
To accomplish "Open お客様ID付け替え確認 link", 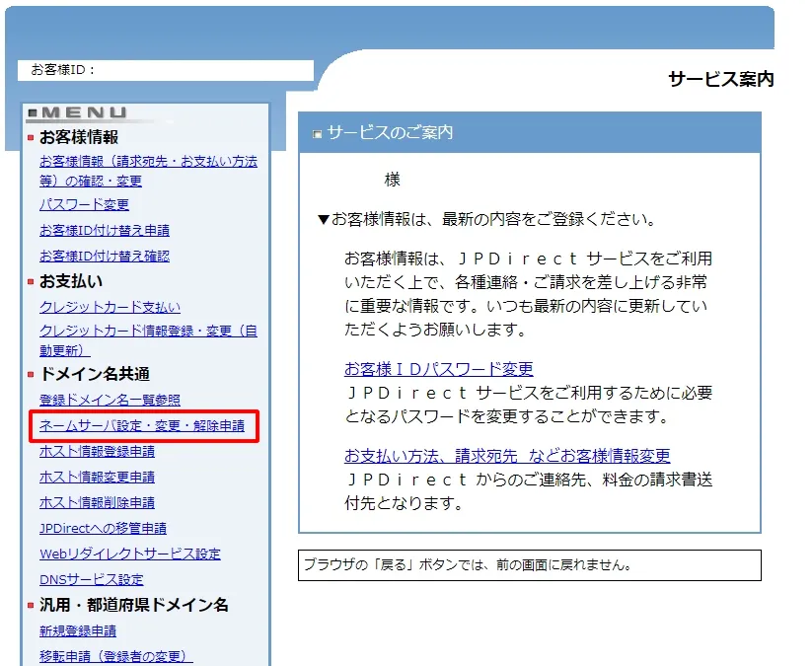I will pos(105,256).
